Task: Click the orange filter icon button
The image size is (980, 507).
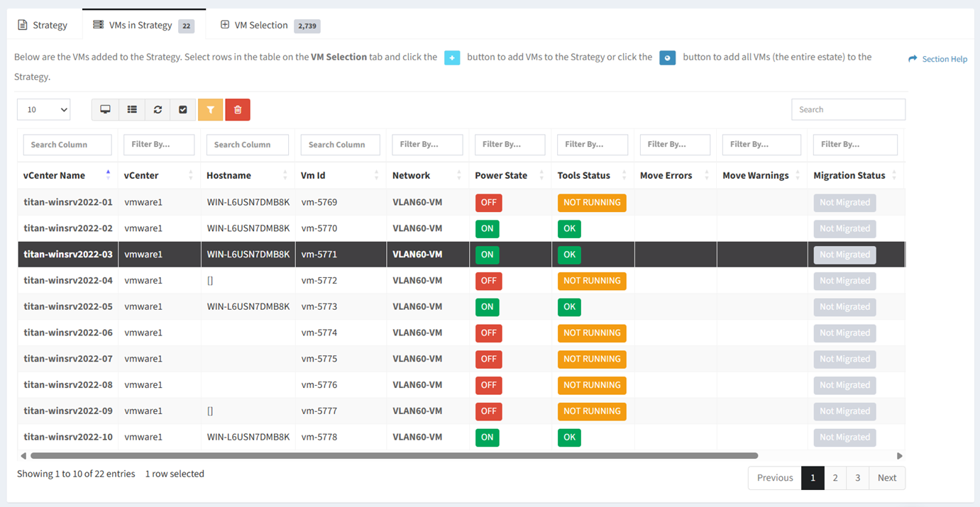Action: [210, 110]
